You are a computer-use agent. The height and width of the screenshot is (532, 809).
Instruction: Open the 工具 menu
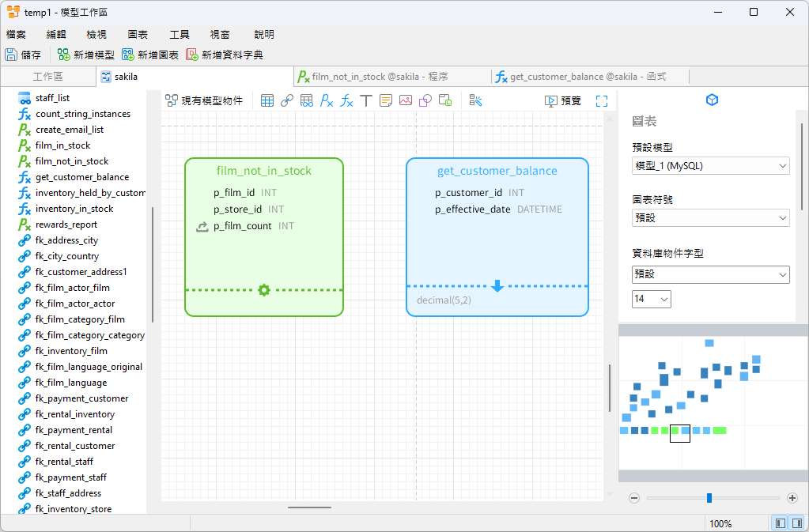(x=180, y=34)
